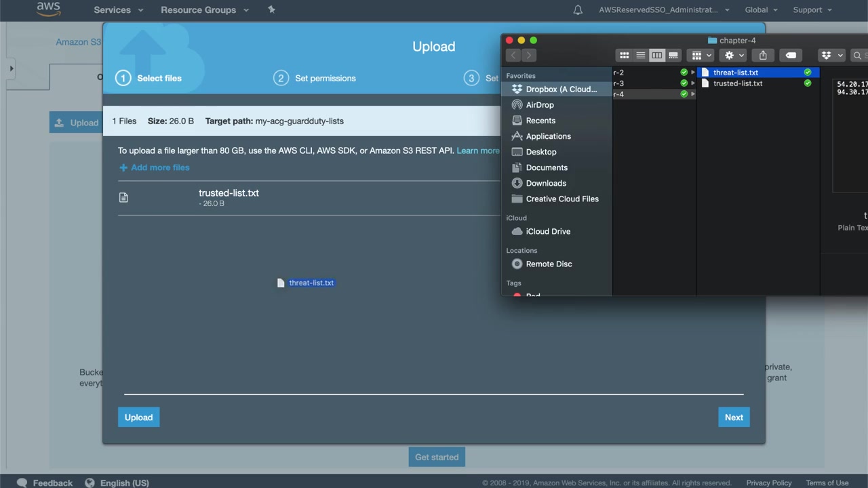Image resolution: width=868 pixels, height=488 pixels.
Task: Switch Finder to icon view
Action: click(624, 56)
